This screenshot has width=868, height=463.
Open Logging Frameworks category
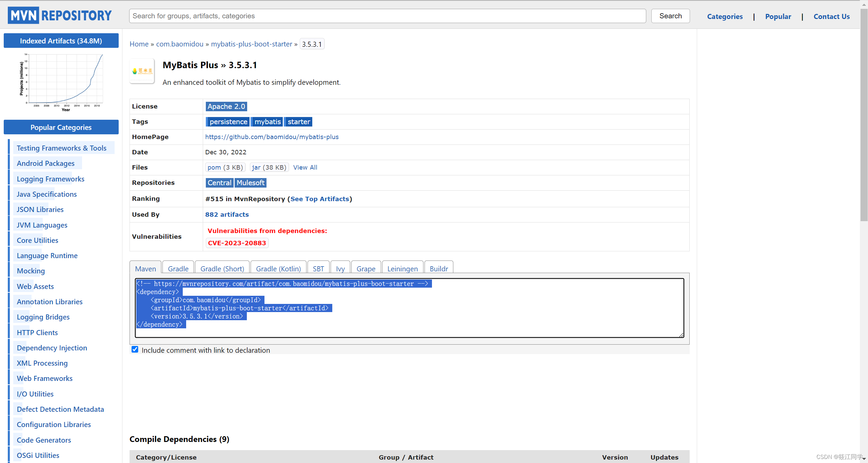[51, 179]
